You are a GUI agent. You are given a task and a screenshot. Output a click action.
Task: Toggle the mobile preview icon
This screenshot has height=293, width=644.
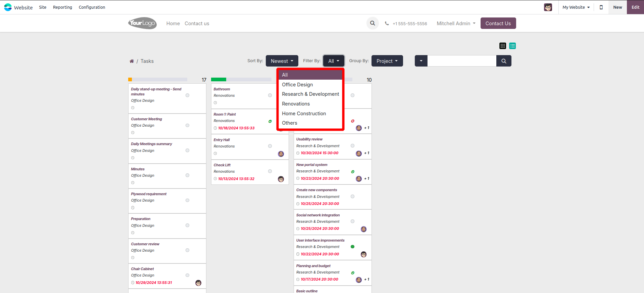pos(601,7)
